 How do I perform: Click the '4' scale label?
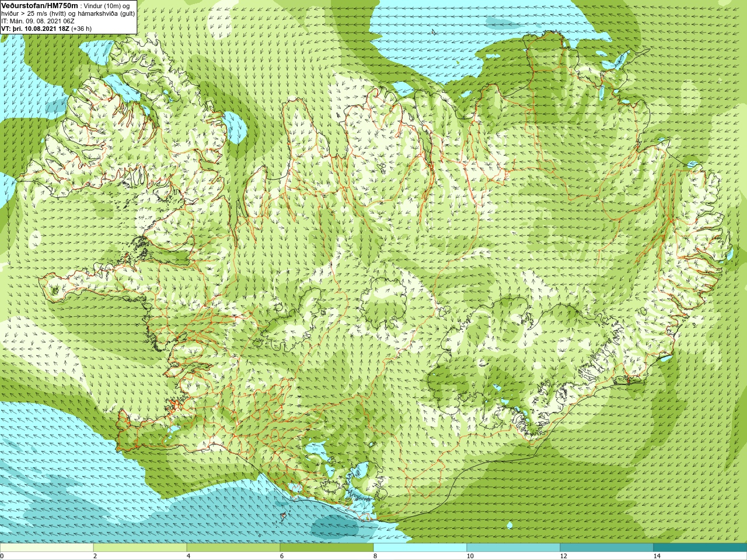click(189, 556)
